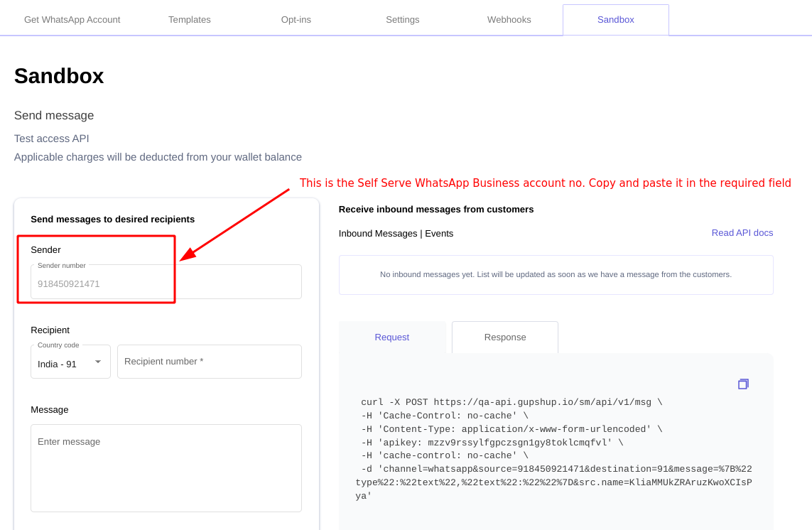Click the Sender number field
Image resolution: width=812 pixels, height=530 pixels.
pos(166,282)
